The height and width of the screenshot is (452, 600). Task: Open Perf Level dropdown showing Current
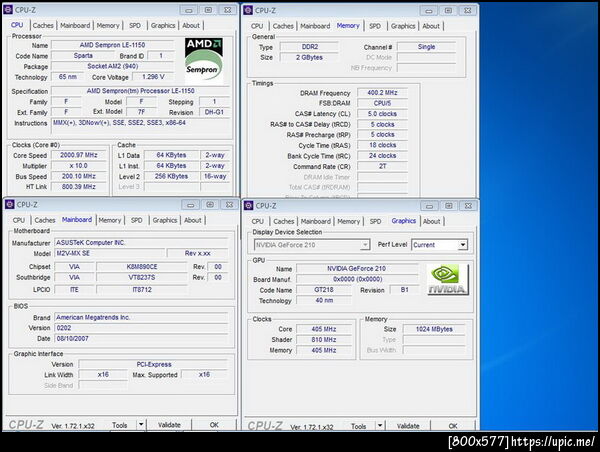[439, 245]
